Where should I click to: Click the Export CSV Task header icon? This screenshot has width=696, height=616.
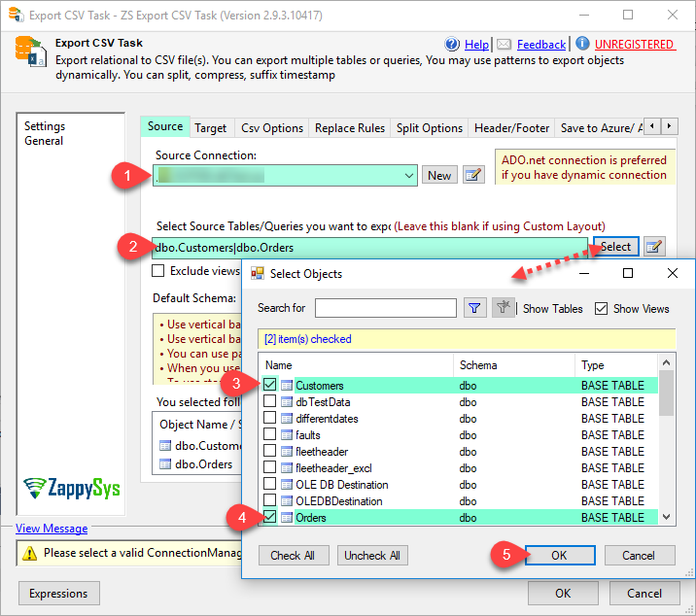(x=30, y=51)
